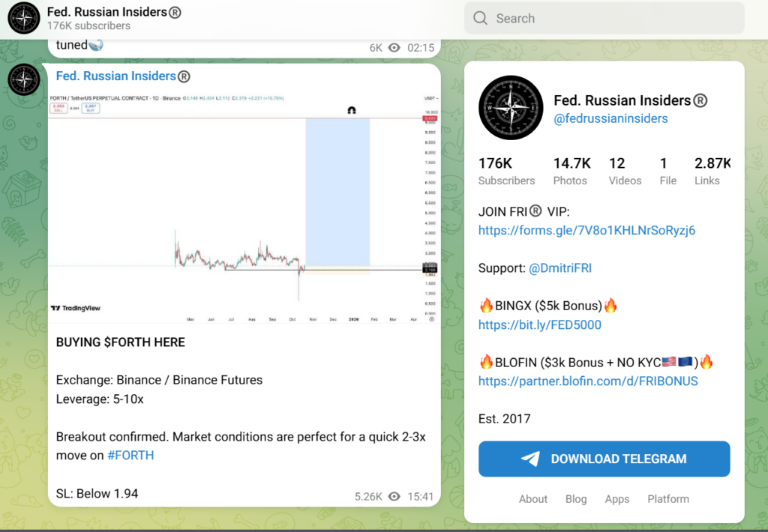The height and width of the screenshot is (532, 768).
Task: Open the FORTH chart image
Action: (x=244, y=206)
